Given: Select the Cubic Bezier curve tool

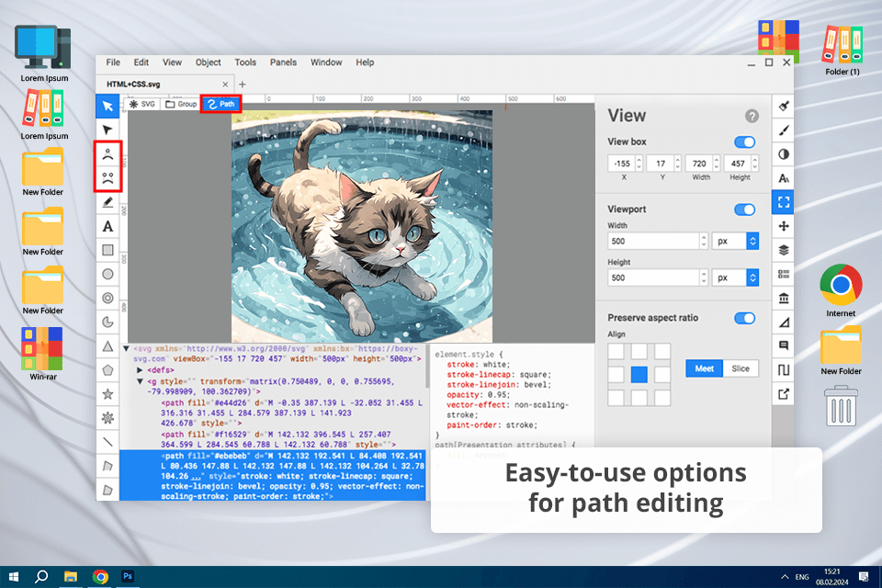Looking at the screenshot, I should [107, 178].
